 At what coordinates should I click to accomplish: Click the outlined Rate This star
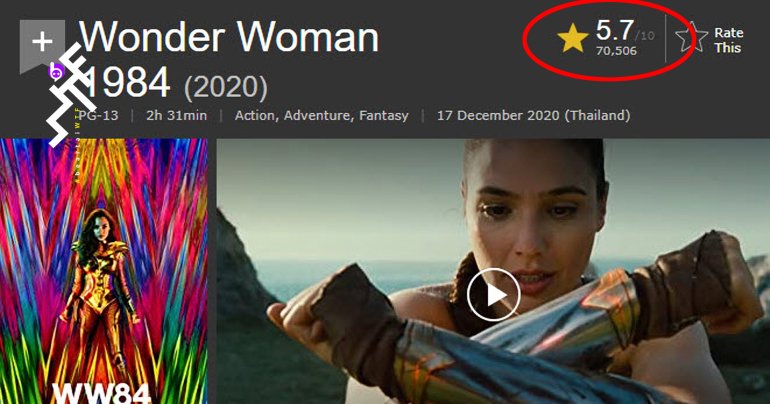pos(691,37)
